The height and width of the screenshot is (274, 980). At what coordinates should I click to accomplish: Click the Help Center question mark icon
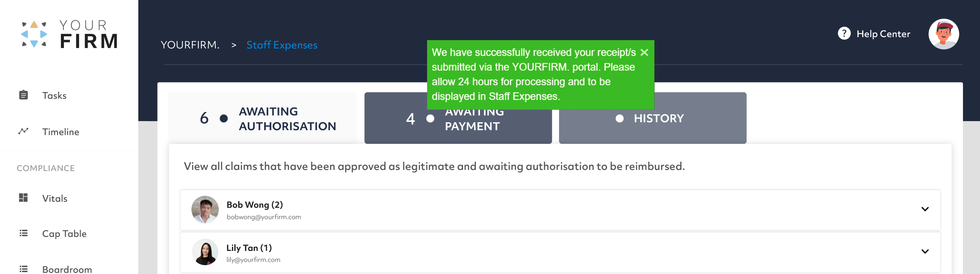coord(844,34)
